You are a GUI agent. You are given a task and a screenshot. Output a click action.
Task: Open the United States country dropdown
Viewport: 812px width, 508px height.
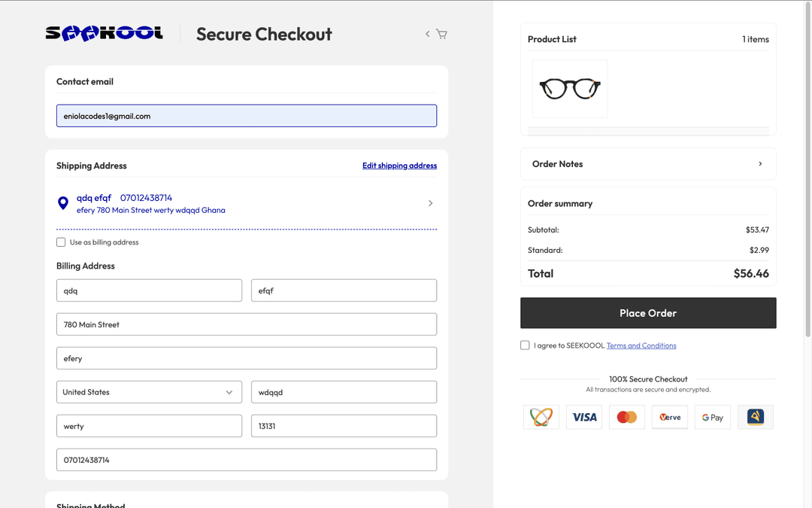pos(149,392)
